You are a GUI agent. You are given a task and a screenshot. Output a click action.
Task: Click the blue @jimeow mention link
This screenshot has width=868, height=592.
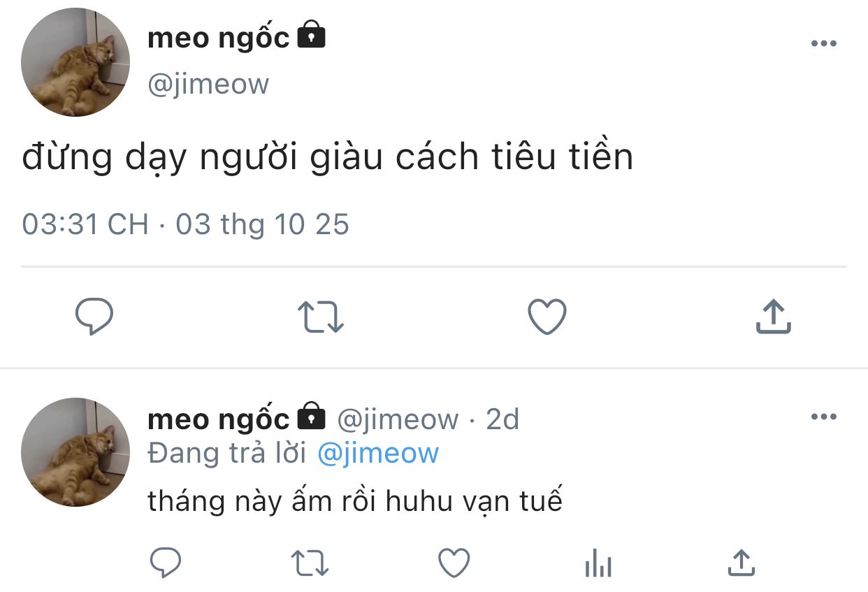coord(378,454)
